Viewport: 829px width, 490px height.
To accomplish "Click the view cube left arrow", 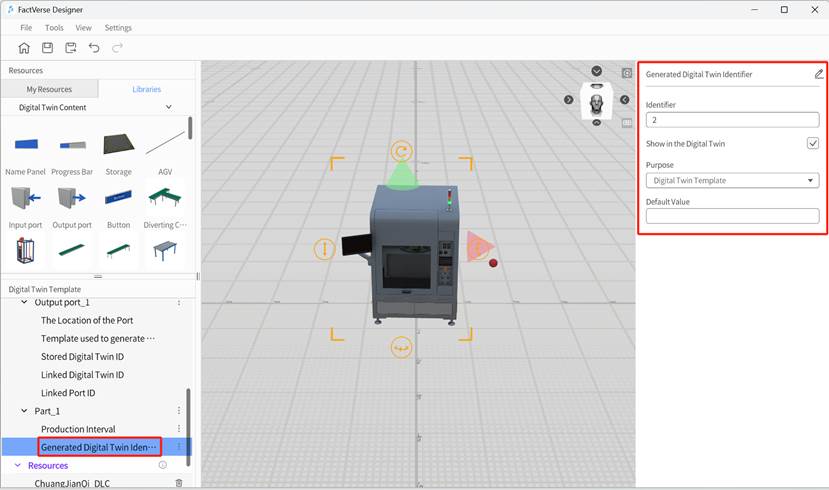I will [568, 99].
